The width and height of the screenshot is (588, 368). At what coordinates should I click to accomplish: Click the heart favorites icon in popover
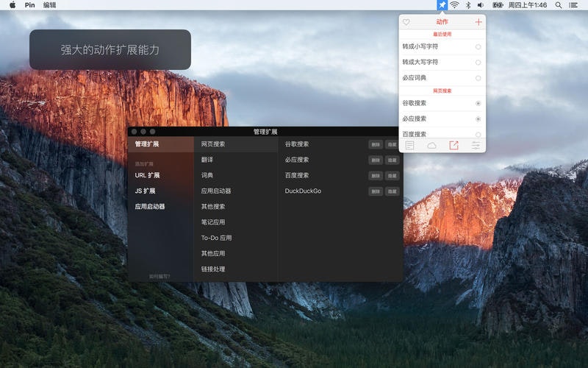tap(406, 22)
